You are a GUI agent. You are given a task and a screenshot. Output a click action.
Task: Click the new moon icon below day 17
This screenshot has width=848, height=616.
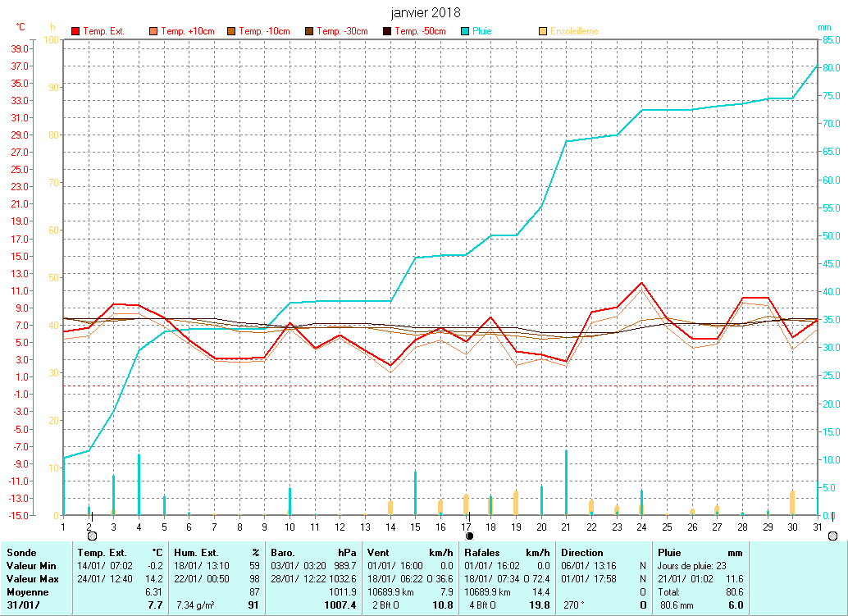tap(469, 535)
